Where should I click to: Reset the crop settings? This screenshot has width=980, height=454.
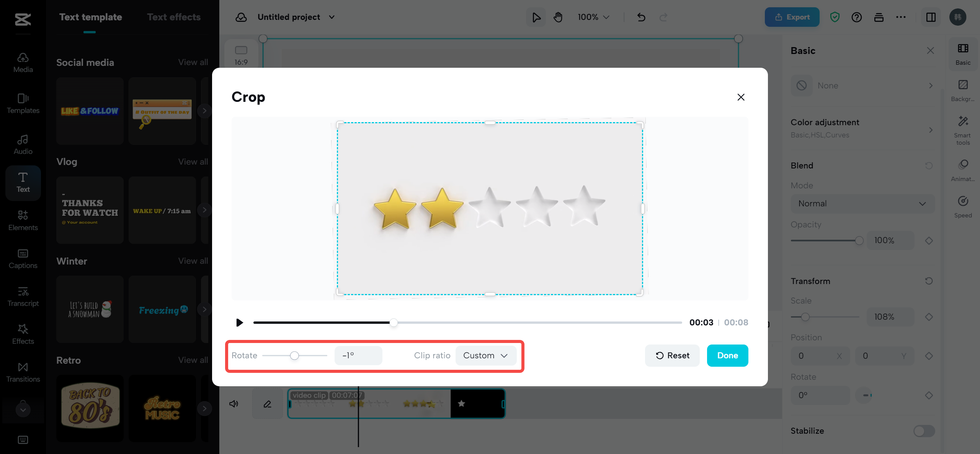(x=672, y=355)
